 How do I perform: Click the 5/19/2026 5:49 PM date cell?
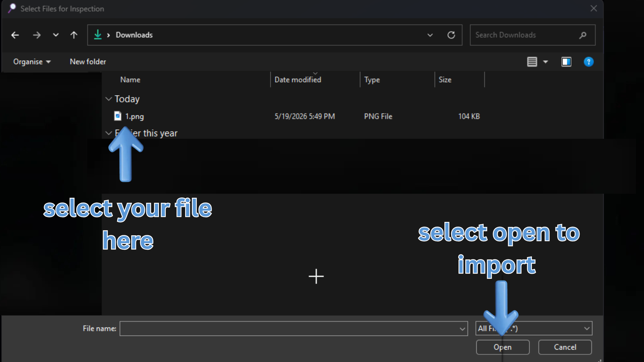305,116
